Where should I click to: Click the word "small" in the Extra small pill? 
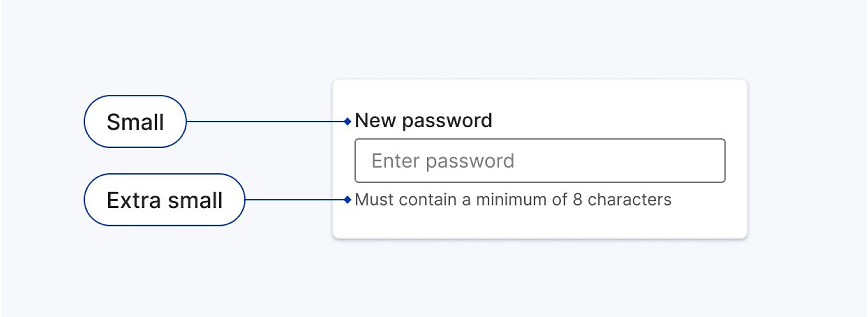[195, 200]
